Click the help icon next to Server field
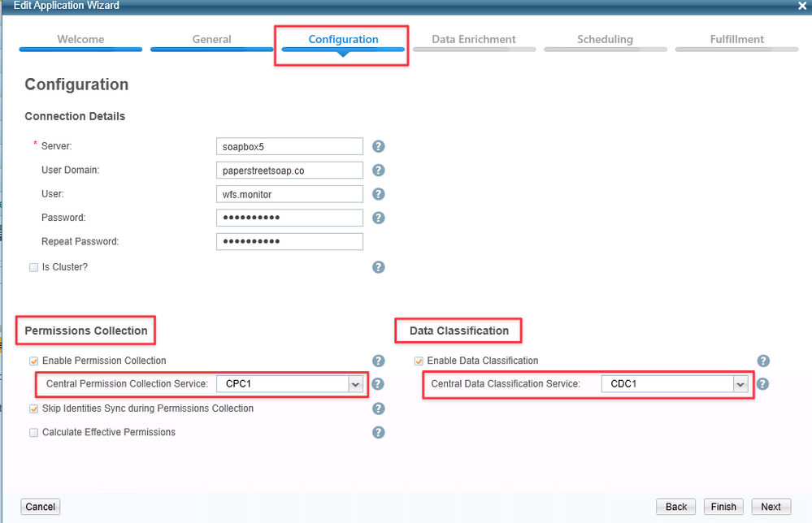Viewport: 812px width, 523px height. click(x=378, y=146)
